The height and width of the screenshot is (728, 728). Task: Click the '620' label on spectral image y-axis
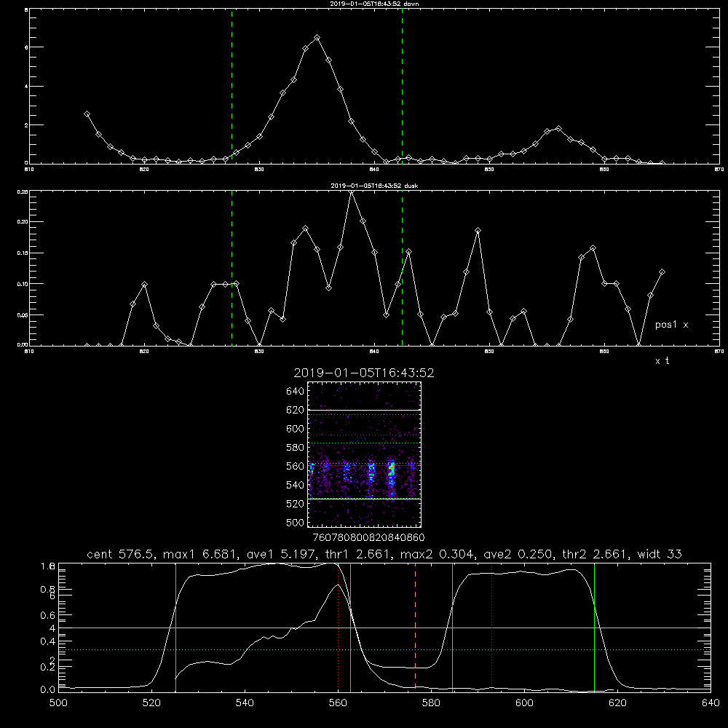295,410
